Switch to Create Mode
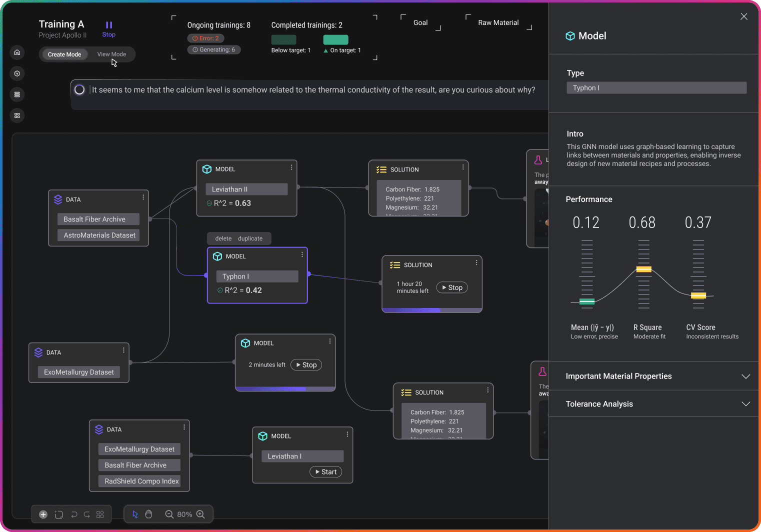This screenshot has width=761, height=532. [x=64, y=54]
